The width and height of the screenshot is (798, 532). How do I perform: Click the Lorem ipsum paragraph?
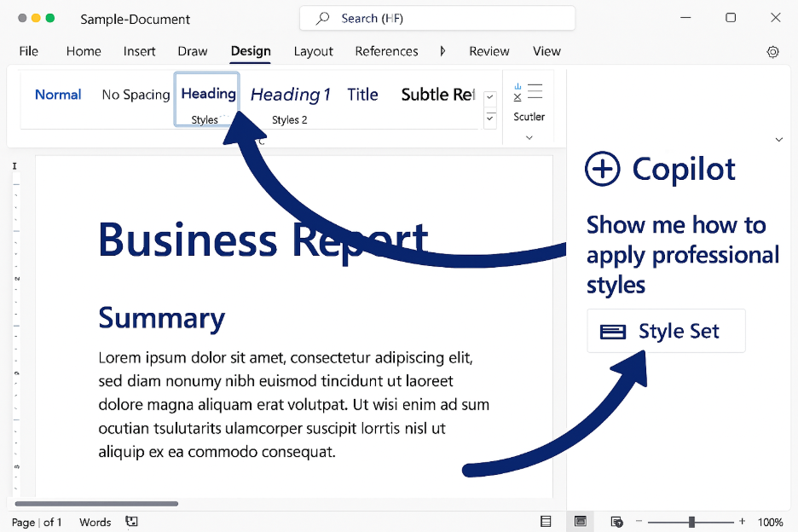pos(293,405)
